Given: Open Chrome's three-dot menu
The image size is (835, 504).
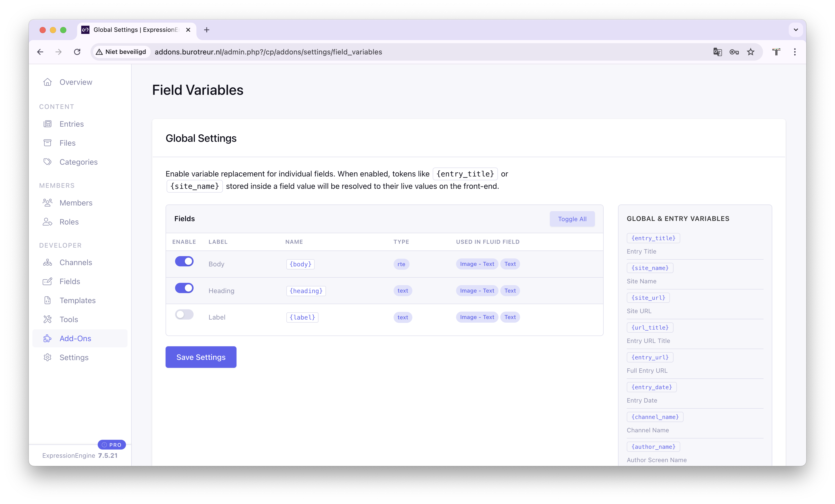Looking at the screenshot, I should 795,52.
